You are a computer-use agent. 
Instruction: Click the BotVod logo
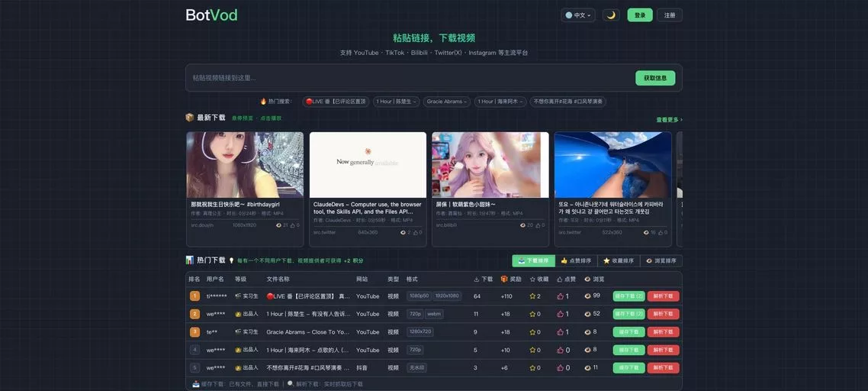pos(211,15)
